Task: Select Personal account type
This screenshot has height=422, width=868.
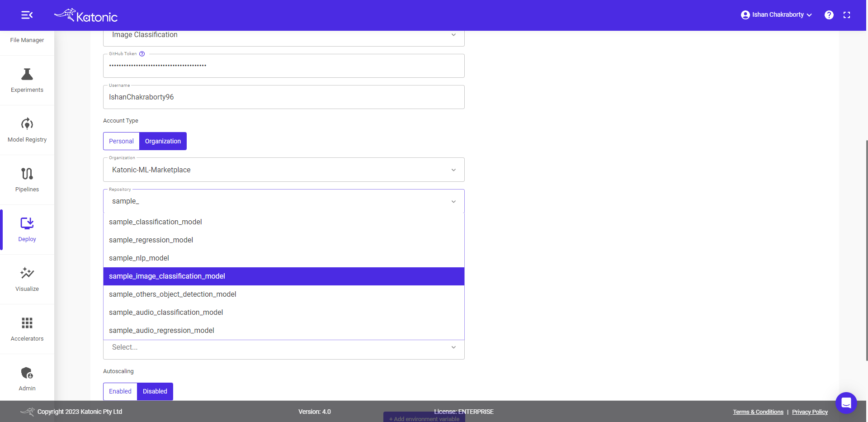Action: (121, 141)
